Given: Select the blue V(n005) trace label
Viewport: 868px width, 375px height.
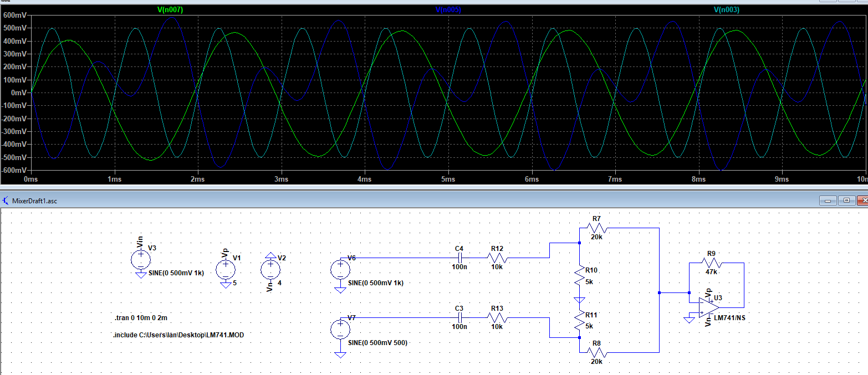Looking at the screenshot, I should [449, 9].
